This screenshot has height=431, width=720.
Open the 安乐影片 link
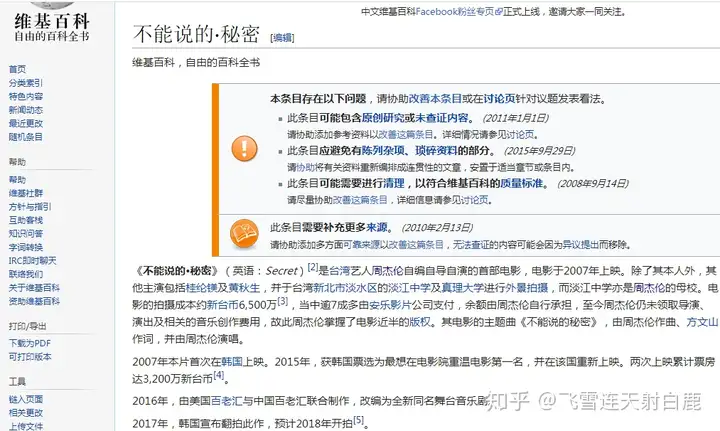click(390, 305)
